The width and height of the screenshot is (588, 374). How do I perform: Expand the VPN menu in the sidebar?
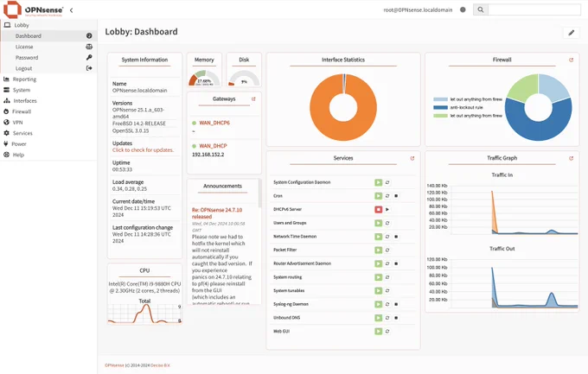click(48, 123)
